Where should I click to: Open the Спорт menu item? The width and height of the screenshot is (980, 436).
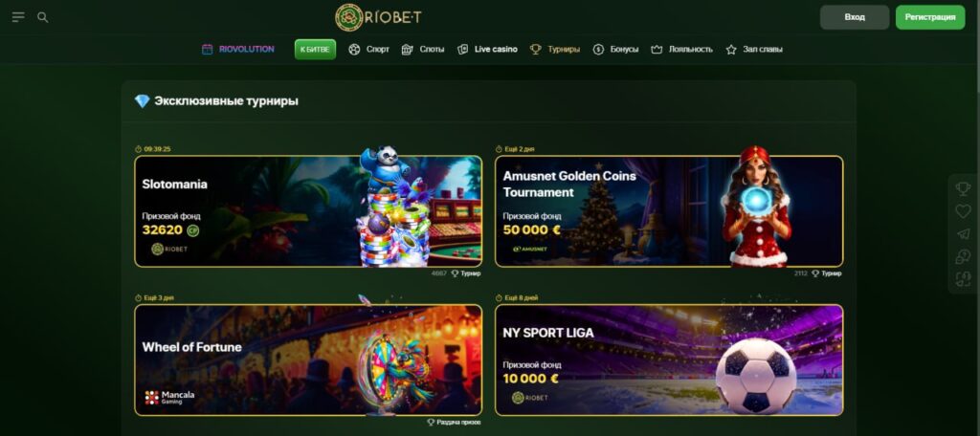point(368,50)
